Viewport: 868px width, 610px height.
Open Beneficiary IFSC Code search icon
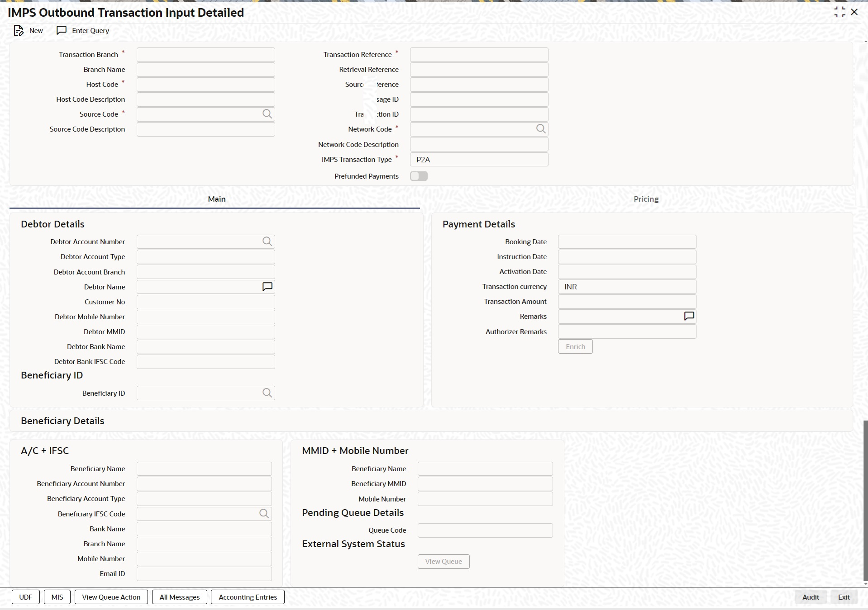264,514
